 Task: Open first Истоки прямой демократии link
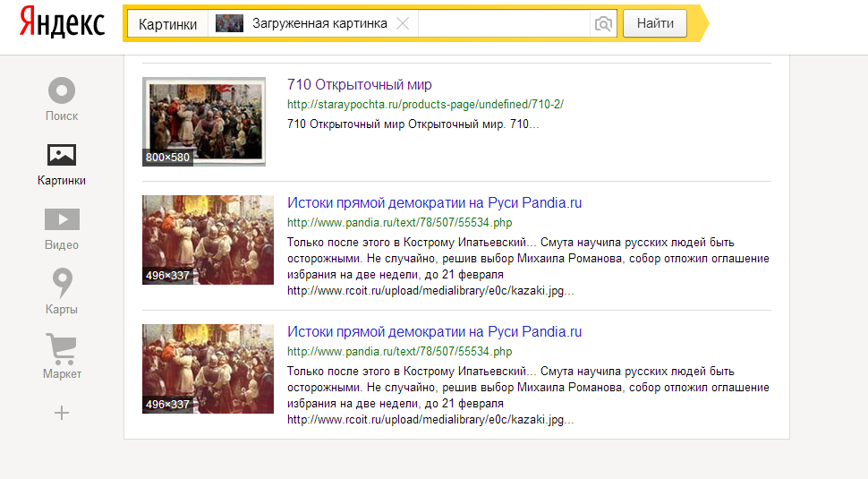434,202
